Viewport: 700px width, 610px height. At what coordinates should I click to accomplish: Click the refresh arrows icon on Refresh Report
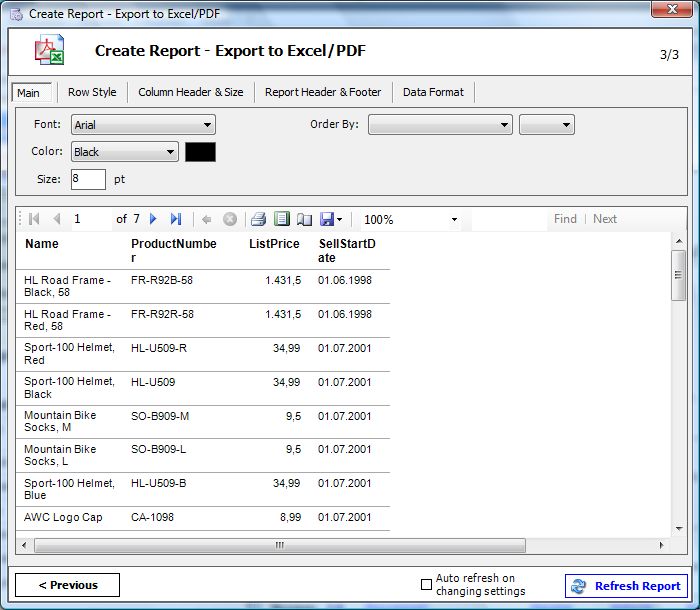point(579,586)
